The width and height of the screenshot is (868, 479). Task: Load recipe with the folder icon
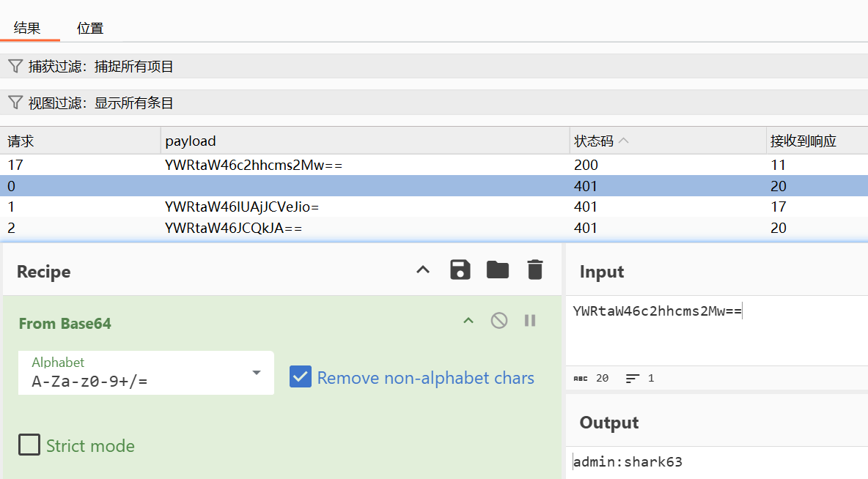[498, 270]
